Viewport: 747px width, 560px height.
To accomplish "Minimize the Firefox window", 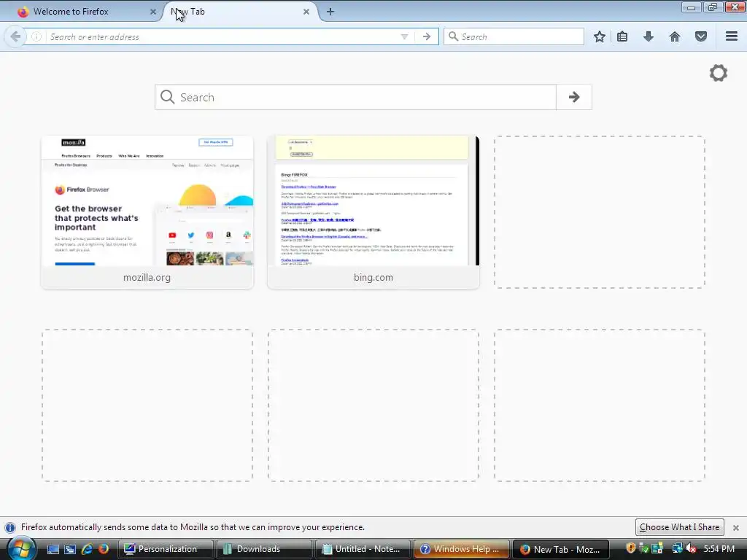I will (x=691, y=7).
